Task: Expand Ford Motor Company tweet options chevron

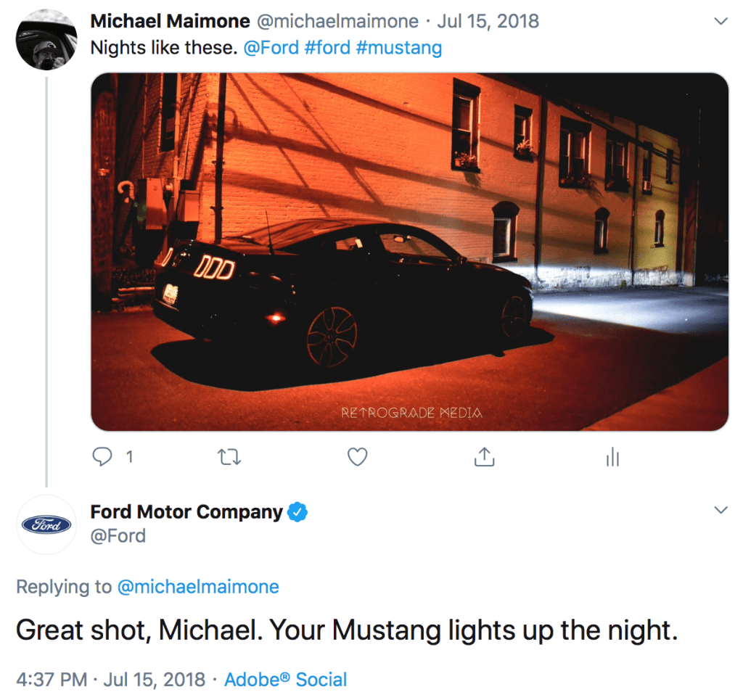Action: tap(721, 511)
